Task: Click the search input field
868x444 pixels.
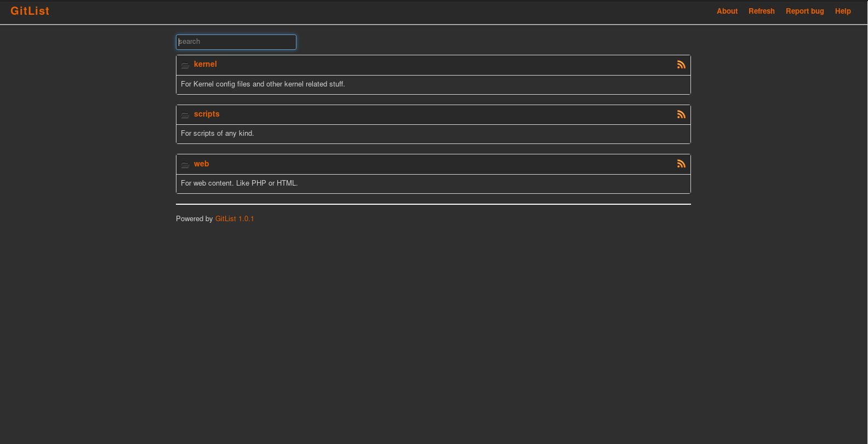Action: (x=236, y=42)
